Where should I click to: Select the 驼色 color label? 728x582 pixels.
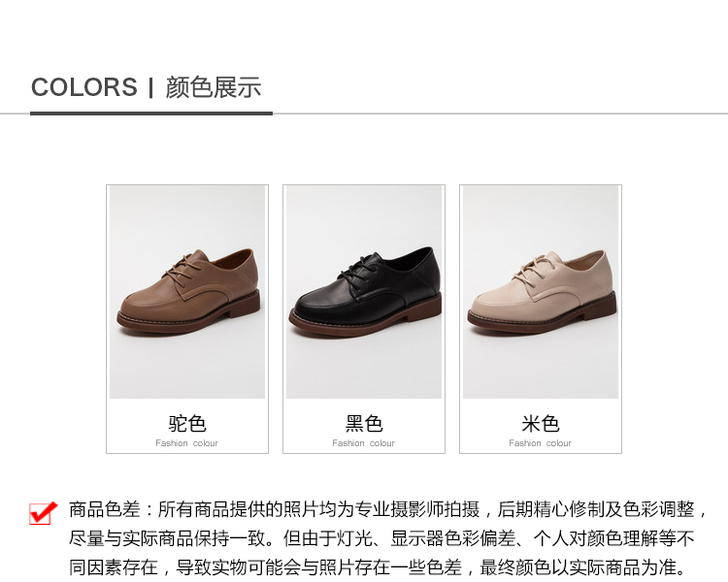coord(187,424)
